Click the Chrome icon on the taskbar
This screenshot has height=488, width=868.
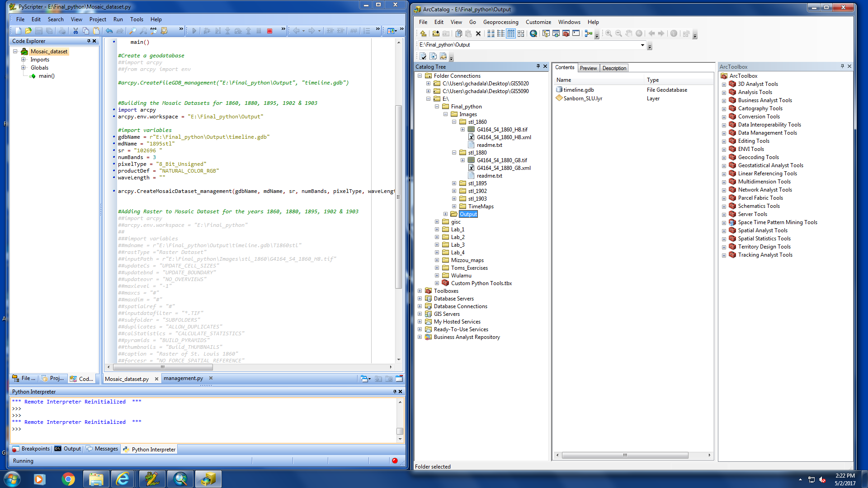(68, 479)
